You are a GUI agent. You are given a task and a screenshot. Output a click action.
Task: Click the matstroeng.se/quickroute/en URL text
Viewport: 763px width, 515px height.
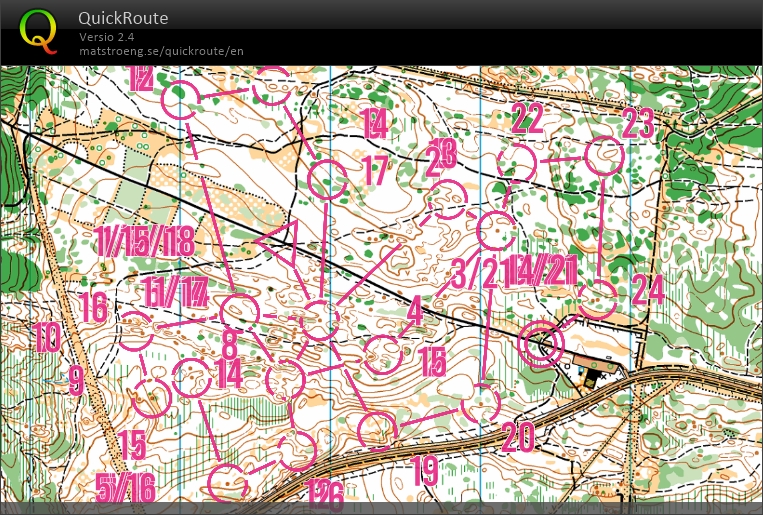[161, 51]
